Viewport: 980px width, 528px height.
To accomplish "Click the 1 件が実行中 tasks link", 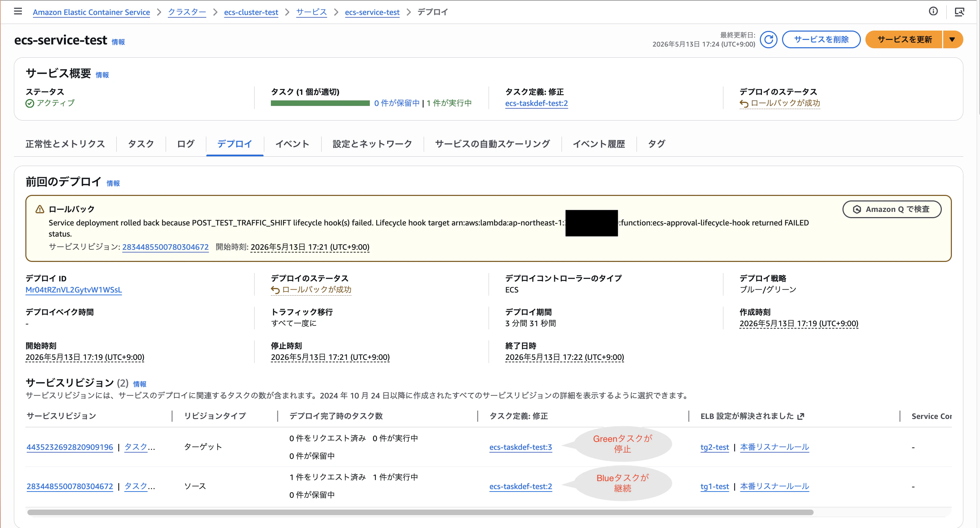I will pyautogui.click(x=449, y=103).
